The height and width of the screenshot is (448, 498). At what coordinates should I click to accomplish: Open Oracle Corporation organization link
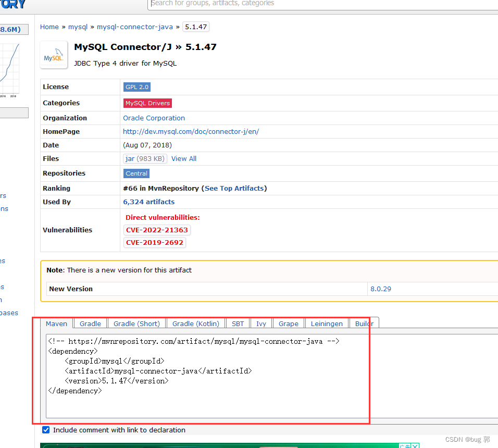coord(154,118)
